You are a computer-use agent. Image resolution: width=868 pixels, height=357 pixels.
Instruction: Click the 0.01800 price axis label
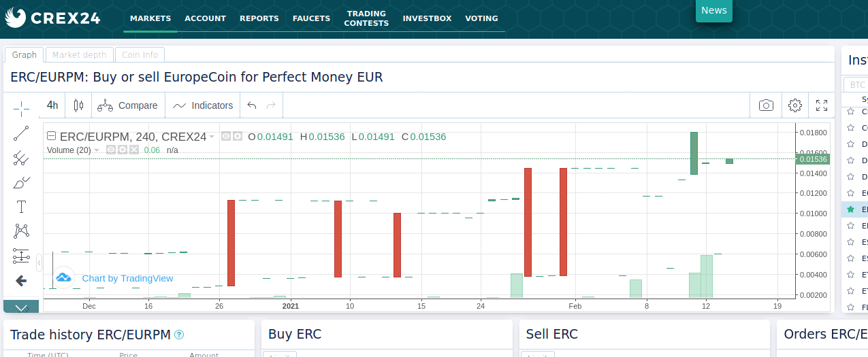pyautogui.click(x=812, y=132)
